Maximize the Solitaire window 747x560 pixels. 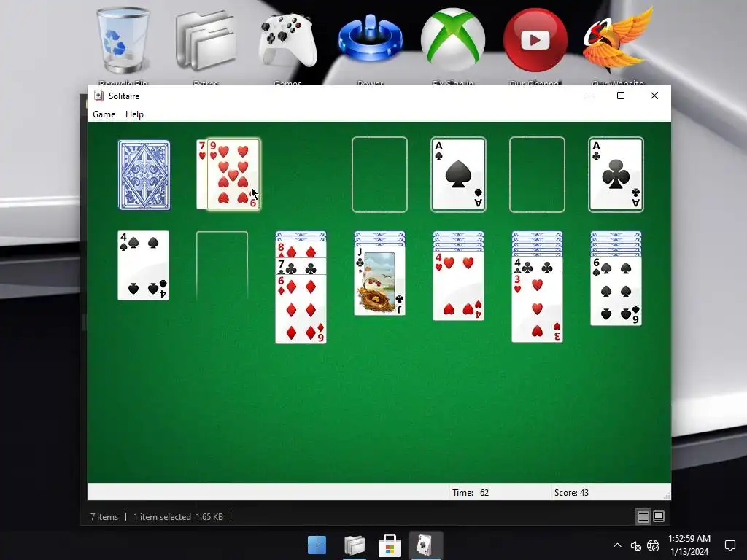click(x=621, y=96)
